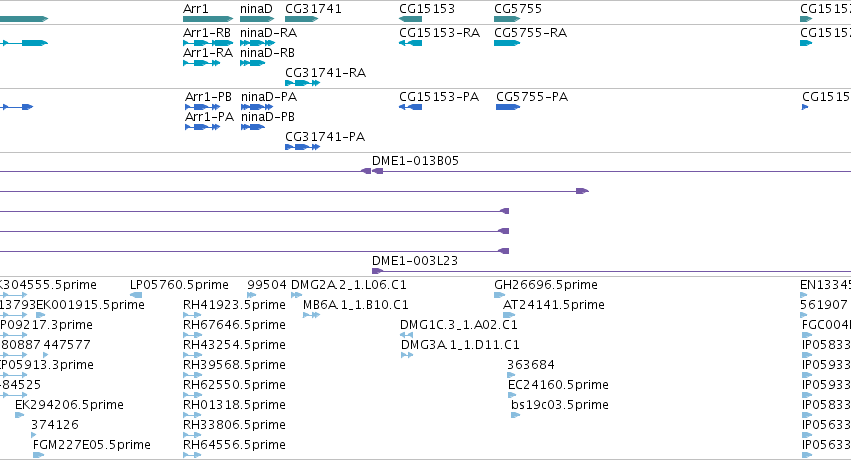Select EST FGM227E05.5prime
This screenshot has height=460, width=851.
[x=92, y=445]
